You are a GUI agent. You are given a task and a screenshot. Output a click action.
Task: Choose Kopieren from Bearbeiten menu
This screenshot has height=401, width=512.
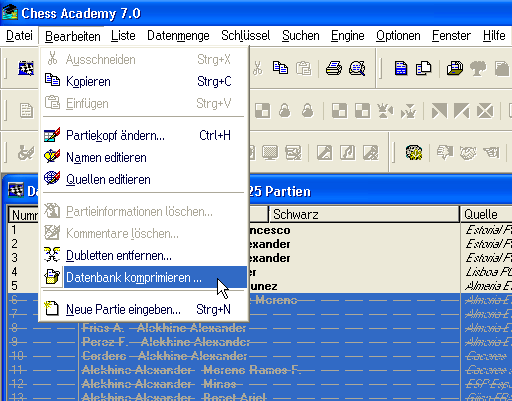coord(144,81)
